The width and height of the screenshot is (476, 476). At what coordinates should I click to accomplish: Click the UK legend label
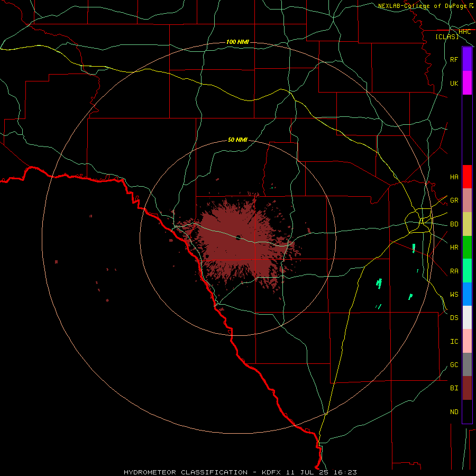pyautogui.click(x=454, y=83)
